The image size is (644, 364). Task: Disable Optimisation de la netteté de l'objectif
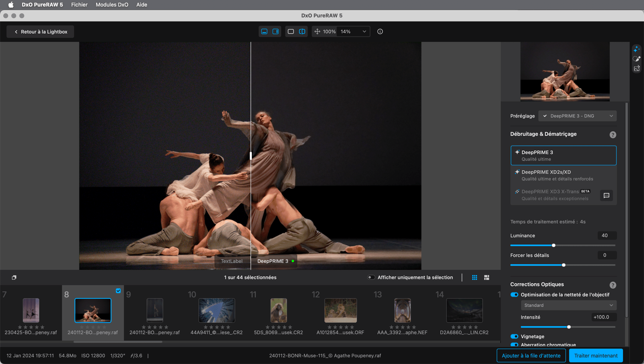click(514, 295)
